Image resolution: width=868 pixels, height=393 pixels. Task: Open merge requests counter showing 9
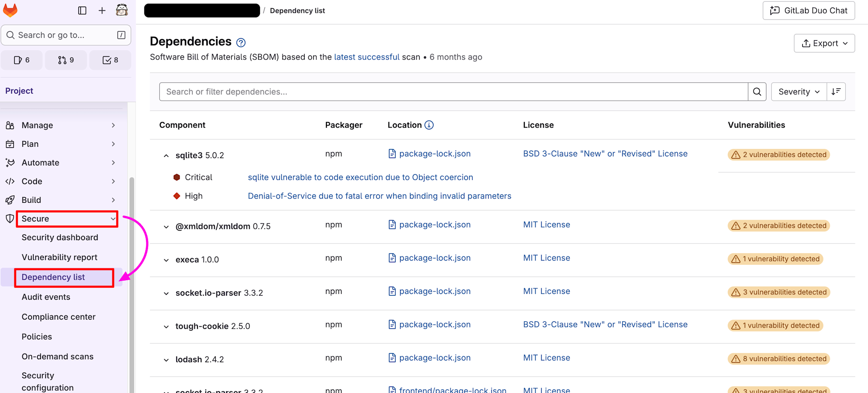click(66, 60)
